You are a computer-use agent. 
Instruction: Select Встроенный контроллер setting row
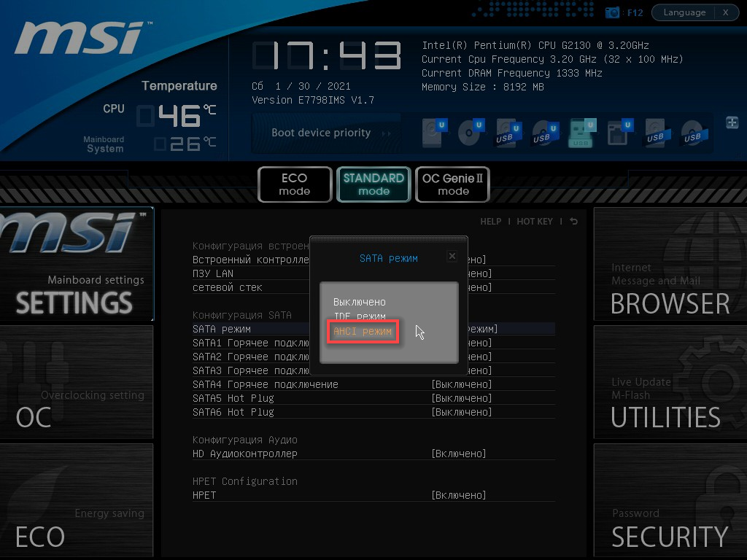(373, 260)
